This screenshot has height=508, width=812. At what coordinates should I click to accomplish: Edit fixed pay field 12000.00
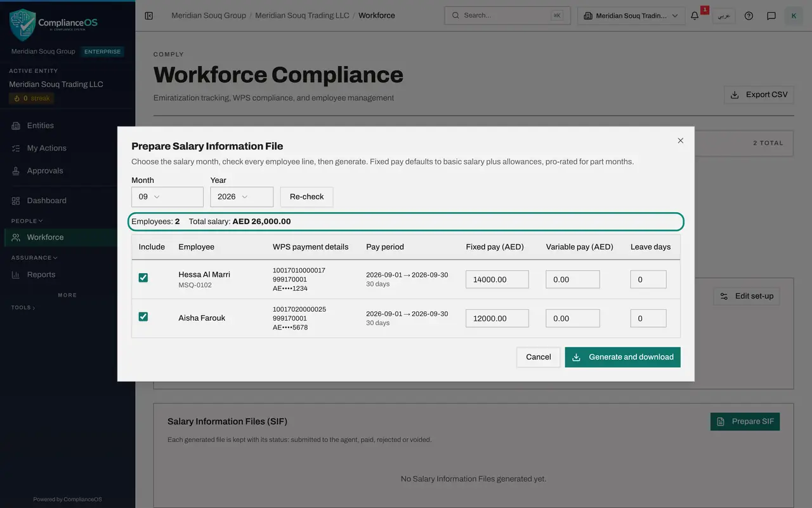[x=497, y=318]
